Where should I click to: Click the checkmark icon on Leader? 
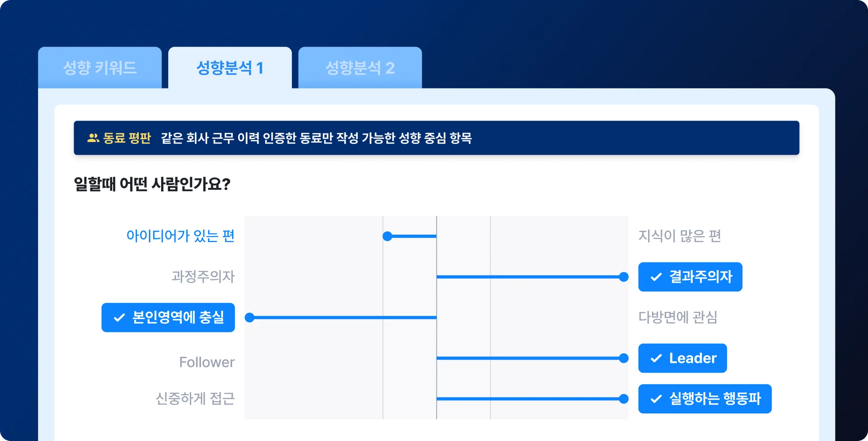coord(656,358)
